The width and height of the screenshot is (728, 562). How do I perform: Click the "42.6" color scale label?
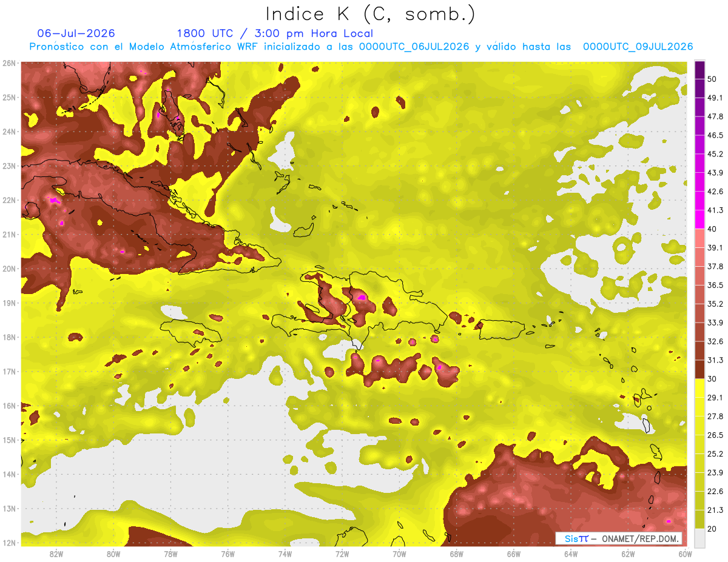715,192
